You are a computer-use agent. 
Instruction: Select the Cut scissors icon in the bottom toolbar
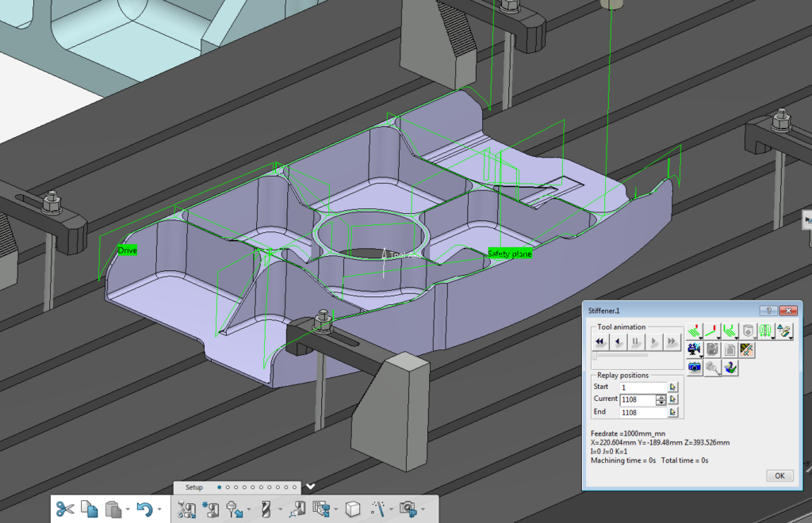67,510
